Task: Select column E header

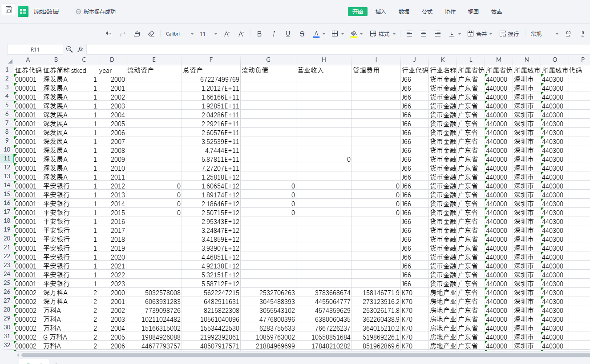Action: click(x=154, y=60)
